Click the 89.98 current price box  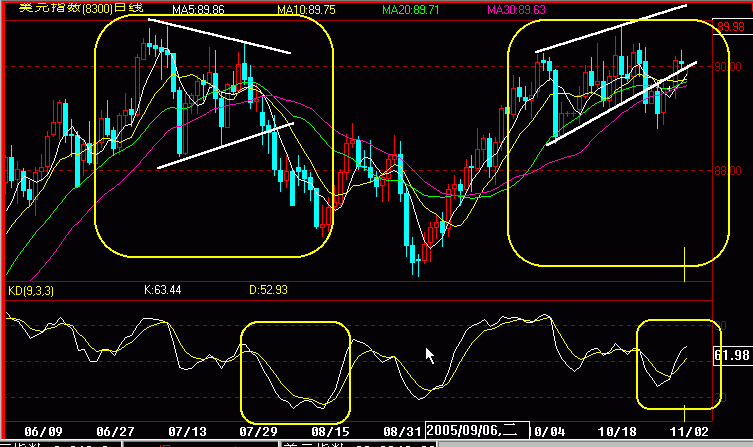[x=730, y=26]
